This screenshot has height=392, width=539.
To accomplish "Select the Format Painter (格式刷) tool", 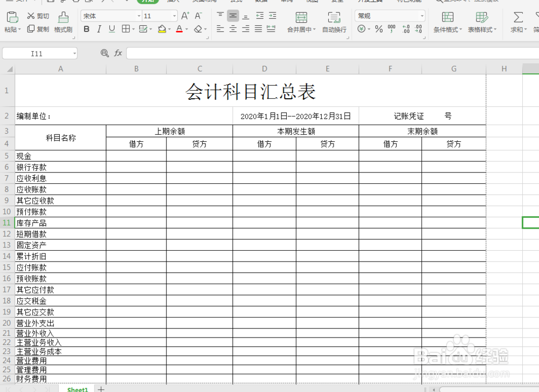I will 63,24.
